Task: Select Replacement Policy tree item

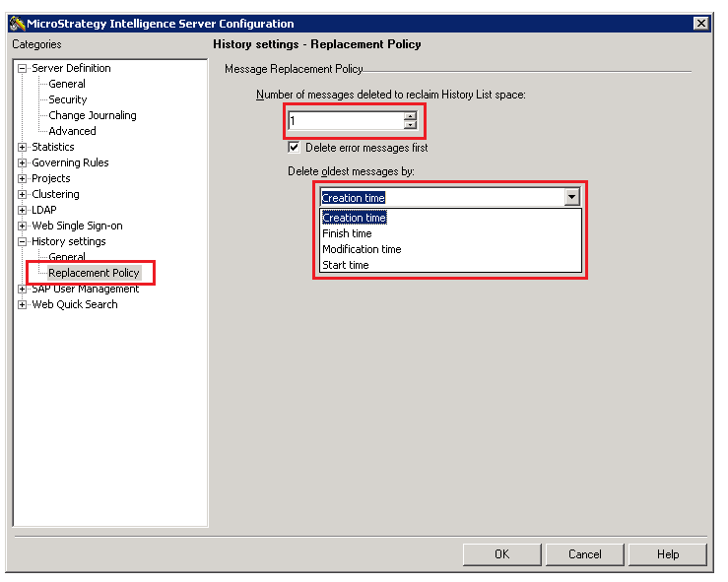Action: tap(94, 273)
